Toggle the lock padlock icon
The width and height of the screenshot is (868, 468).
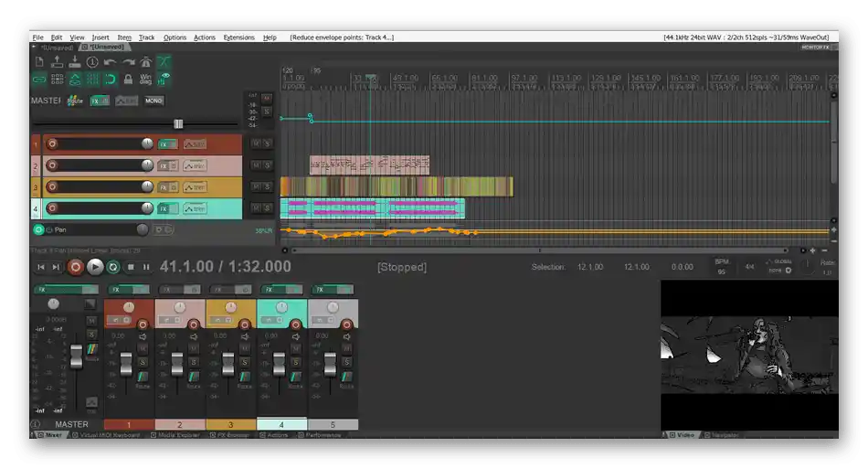pos(128,80)
